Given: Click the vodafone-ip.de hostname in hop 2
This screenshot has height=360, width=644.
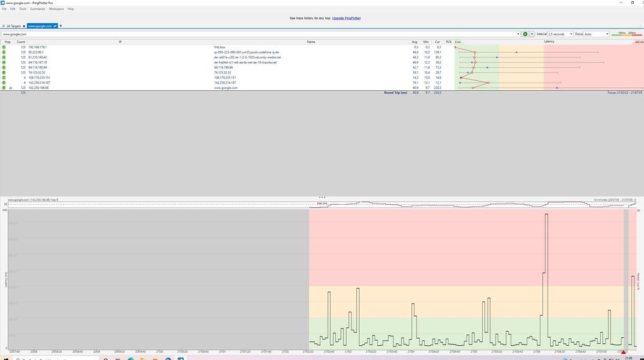Looking at the screenshot, I should point(246,52).
